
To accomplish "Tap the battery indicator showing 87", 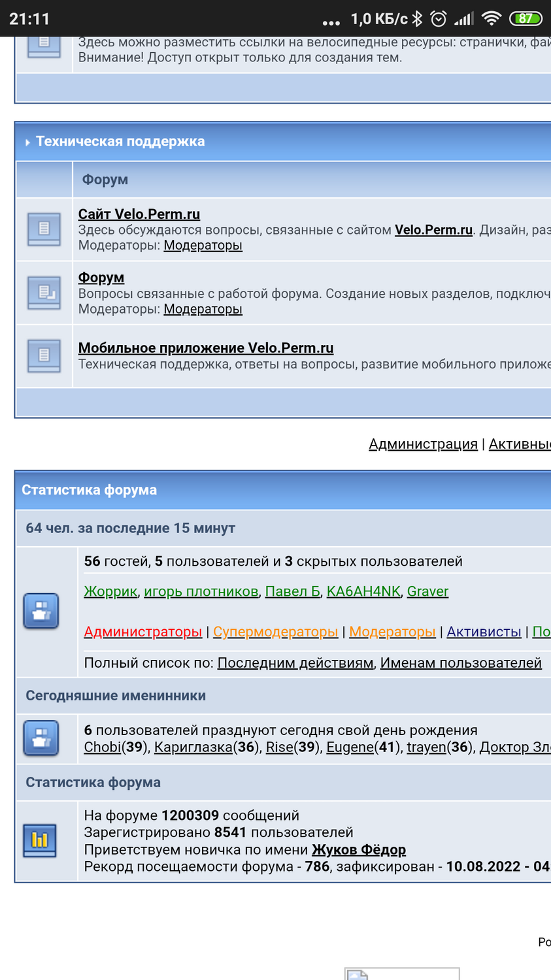I will [526, 19].
